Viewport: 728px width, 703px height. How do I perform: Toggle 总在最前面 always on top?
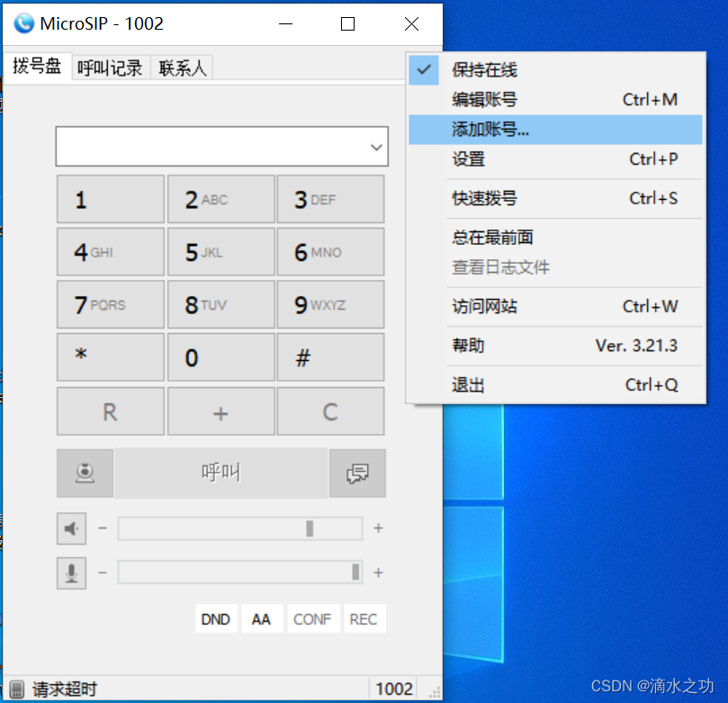(555, 238)
